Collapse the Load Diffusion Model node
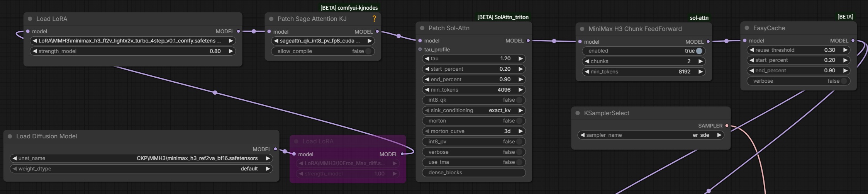This screenshot has height=194, width=868. [x=10, y=136]
